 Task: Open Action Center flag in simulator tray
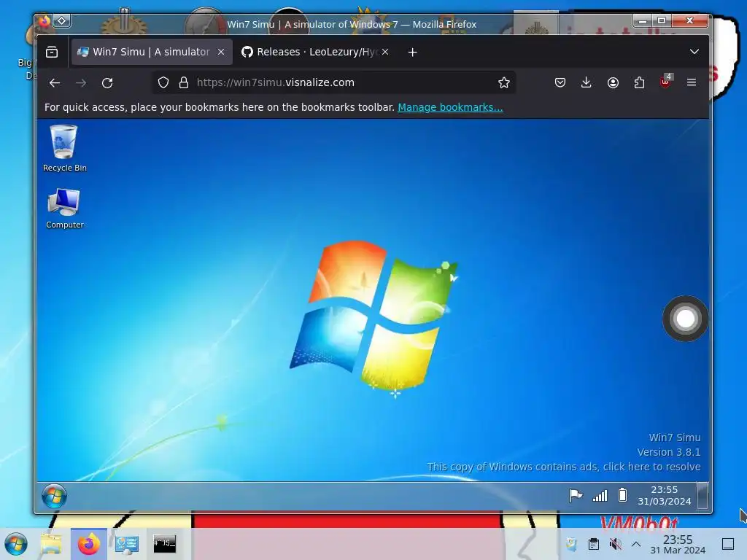pyautogui.click(x=576, y=495)
